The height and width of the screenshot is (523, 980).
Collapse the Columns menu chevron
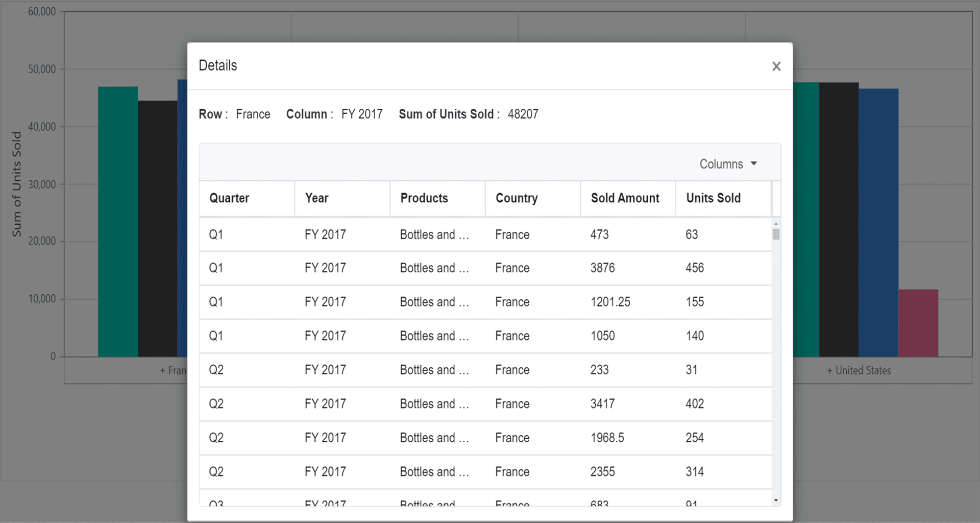pyautogui.click(x=754, y=163)
